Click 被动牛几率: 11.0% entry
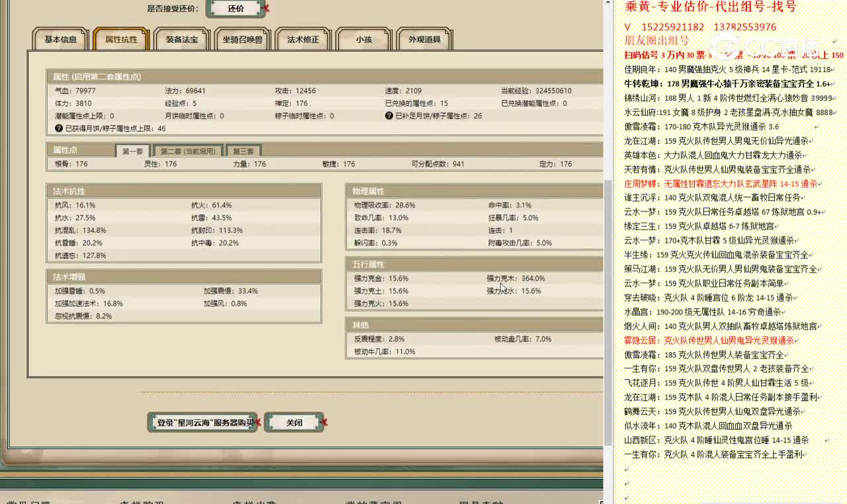 [384, 352]
